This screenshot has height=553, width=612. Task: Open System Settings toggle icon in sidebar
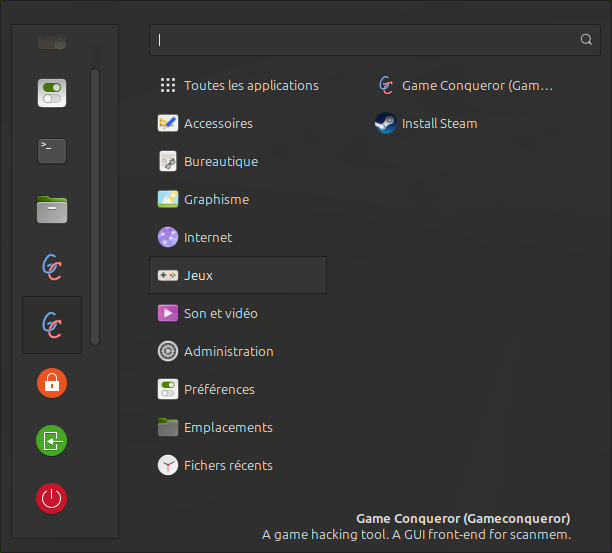coord(52,94)
